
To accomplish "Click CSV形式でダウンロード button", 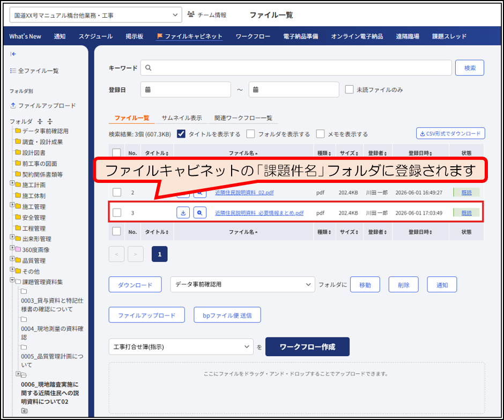I will pos(450,134).
